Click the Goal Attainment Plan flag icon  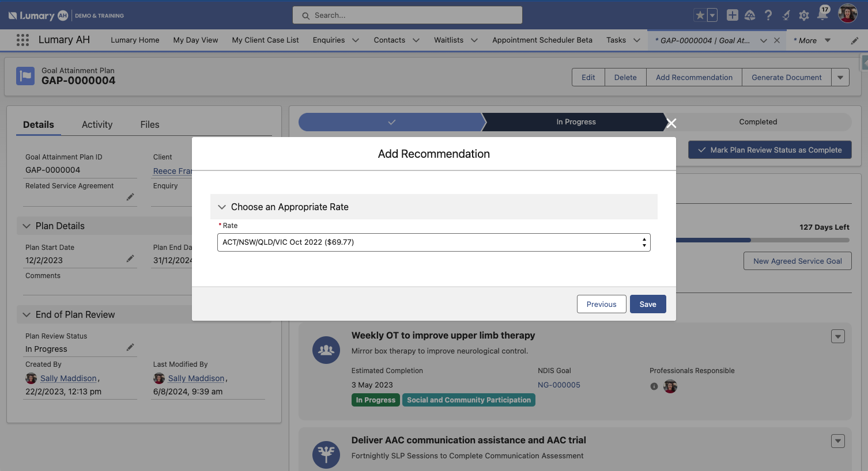click(x=25, y=75)
